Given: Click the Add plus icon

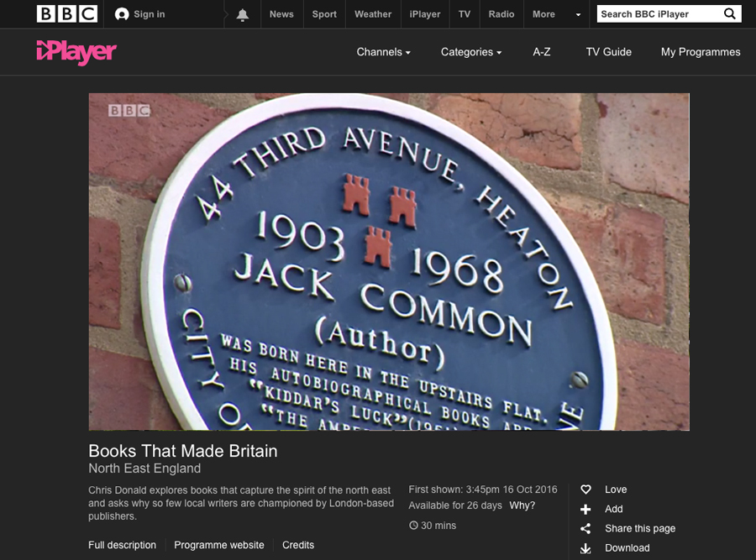Looking at the screenshot, I should (585, 509).
